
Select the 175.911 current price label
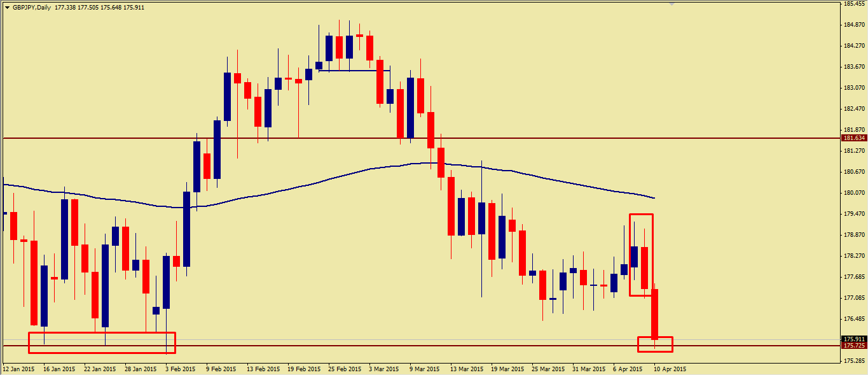853,339
